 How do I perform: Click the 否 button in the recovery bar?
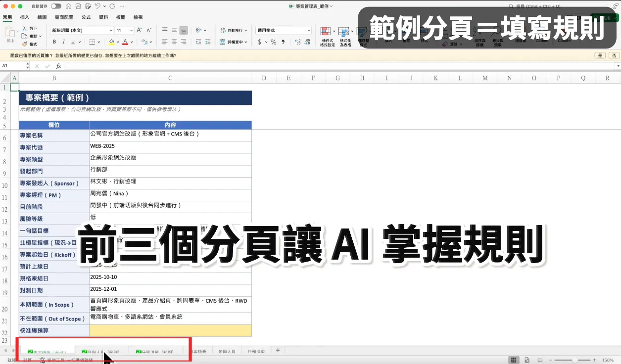[614, 56]
